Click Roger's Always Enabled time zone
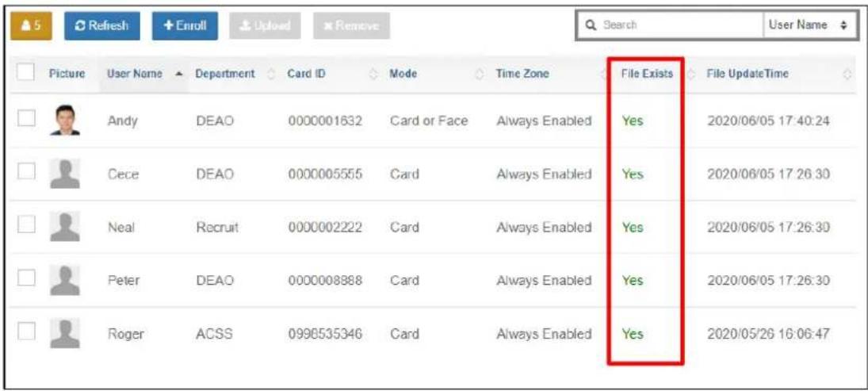Screen dimensions: 868x391 pos(544,335)
